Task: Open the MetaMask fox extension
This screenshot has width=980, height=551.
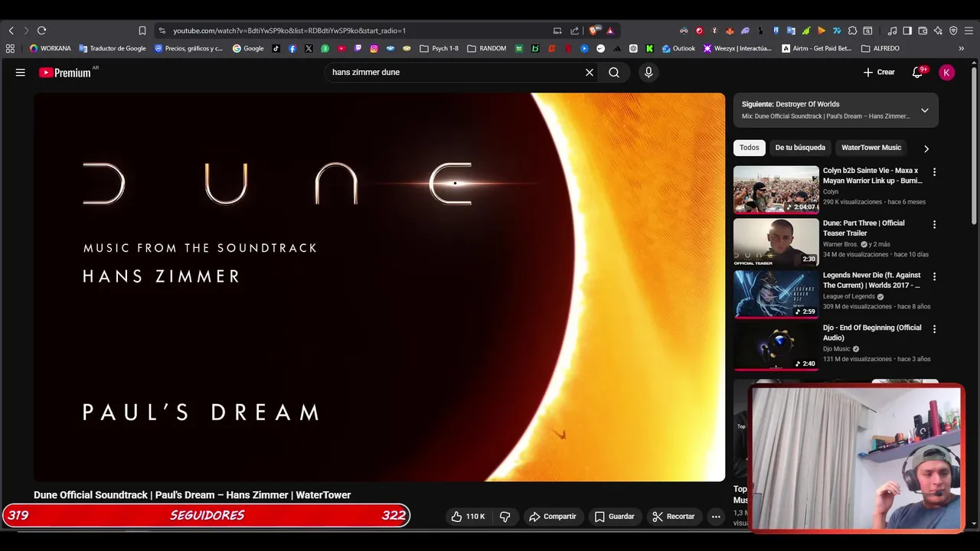Action: coord(730,31)
